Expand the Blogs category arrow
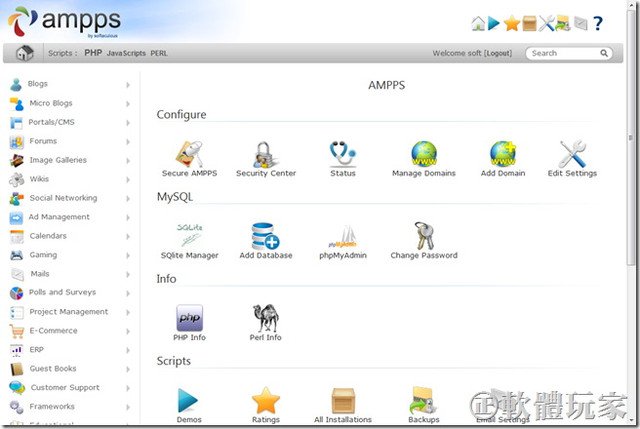The width and height of the screenshot is (640, 429). [x=128, y=85]
